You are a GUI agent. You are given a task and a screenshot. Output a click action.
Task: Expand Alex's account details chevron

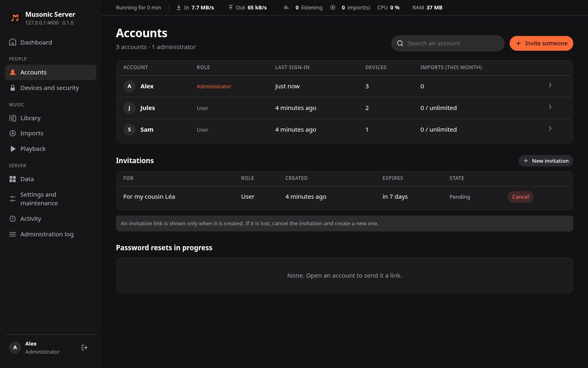550,85
